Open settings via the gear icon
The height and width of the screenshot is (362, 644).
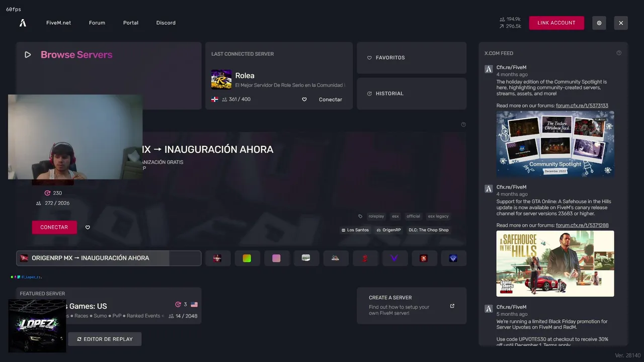point(599,23)
